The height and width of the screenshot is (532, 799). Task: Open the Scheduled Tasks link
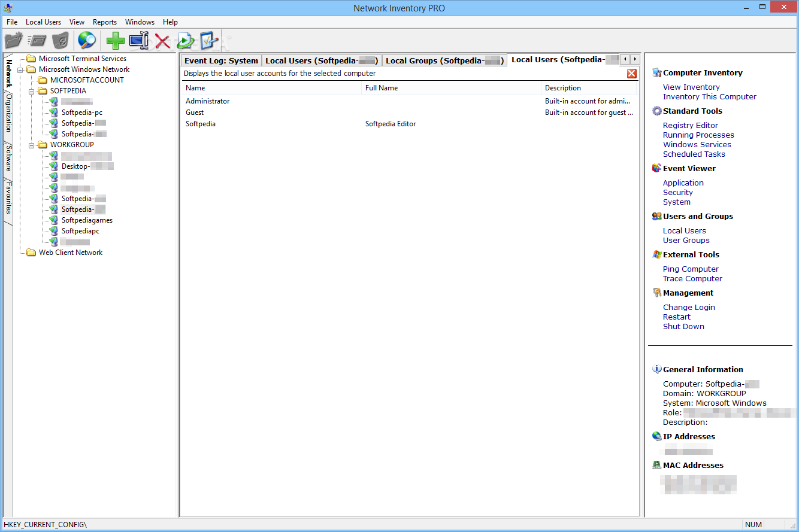tap(694, 154)
